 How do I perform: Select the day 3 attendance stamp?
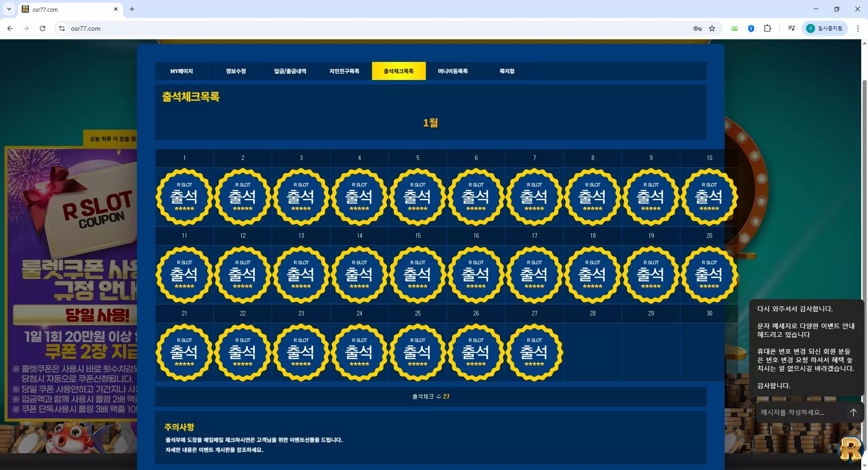coord(301,197)
